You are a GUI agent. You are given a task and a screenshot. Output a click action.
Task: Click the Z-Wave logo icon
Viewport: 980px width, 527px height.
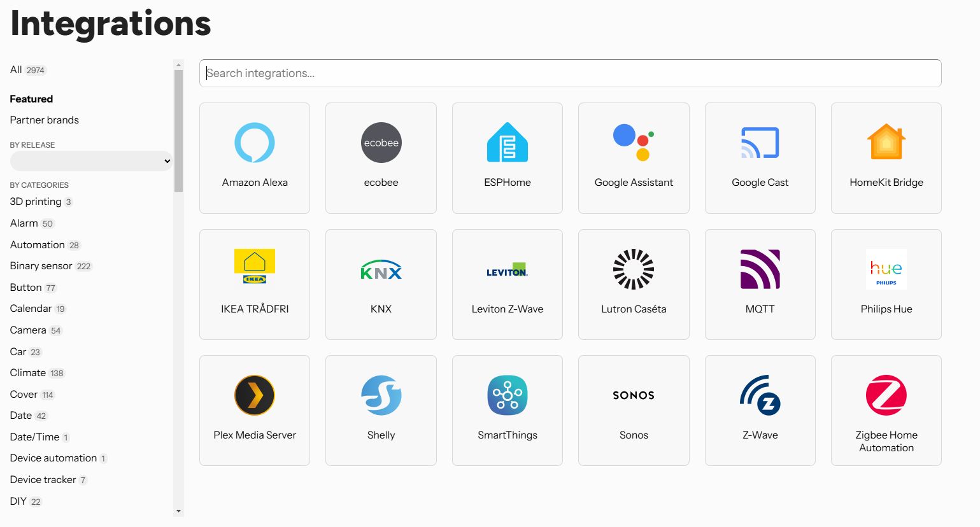(x=760, y=395)
